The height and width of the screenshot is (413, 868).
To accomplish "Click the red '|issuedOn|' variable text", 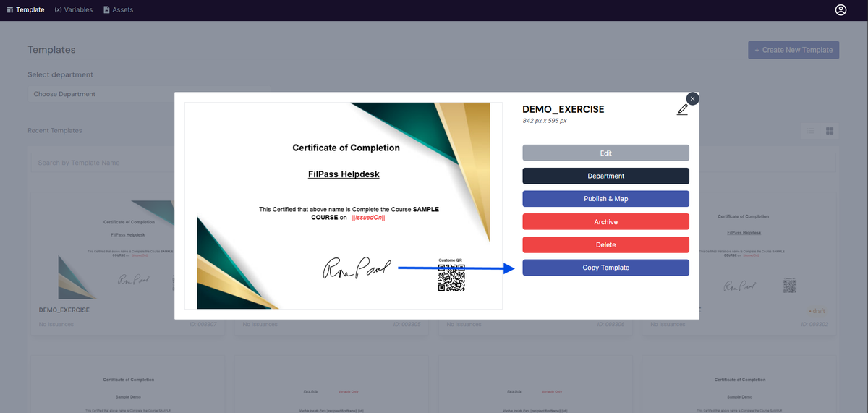I will click(368, 217).
